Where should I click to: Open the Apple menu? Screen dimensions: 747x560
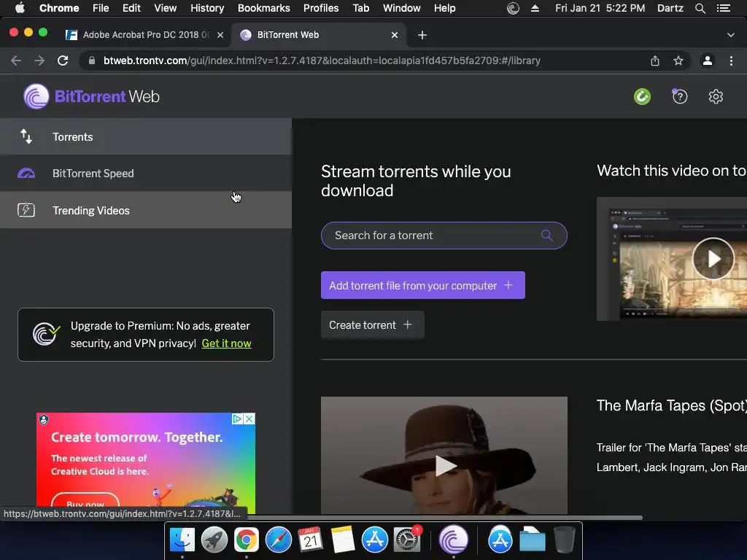click(20, 8)
